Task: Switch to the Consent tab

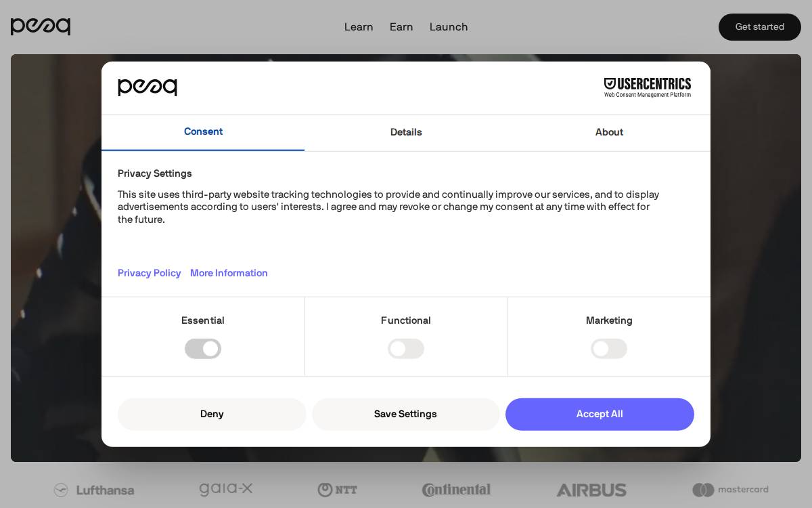Action: 203,132
